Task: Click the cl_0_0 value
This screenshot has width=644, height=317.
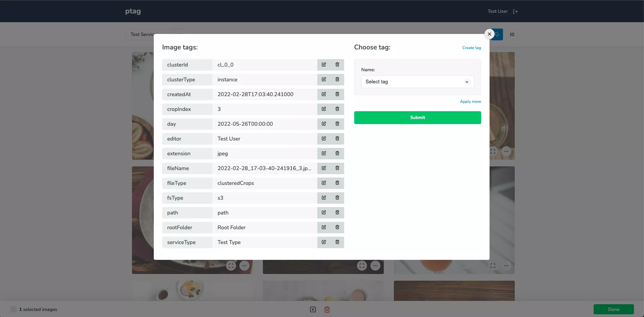Action: coord(225,65)
